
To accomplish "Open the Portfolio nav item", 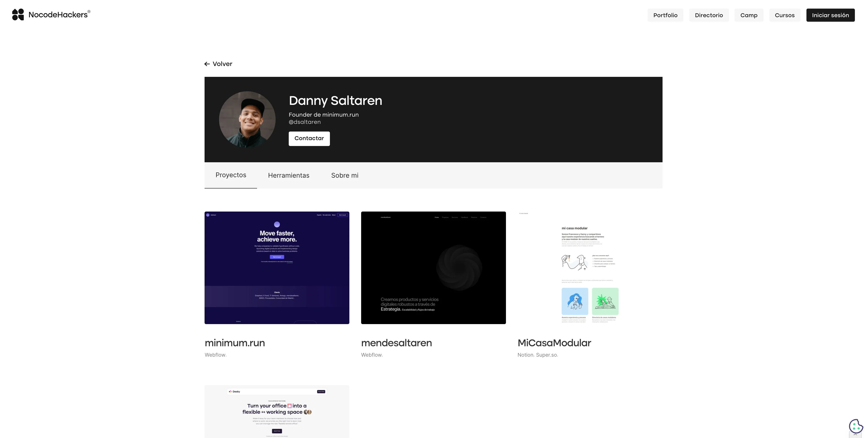I will 665,15.
